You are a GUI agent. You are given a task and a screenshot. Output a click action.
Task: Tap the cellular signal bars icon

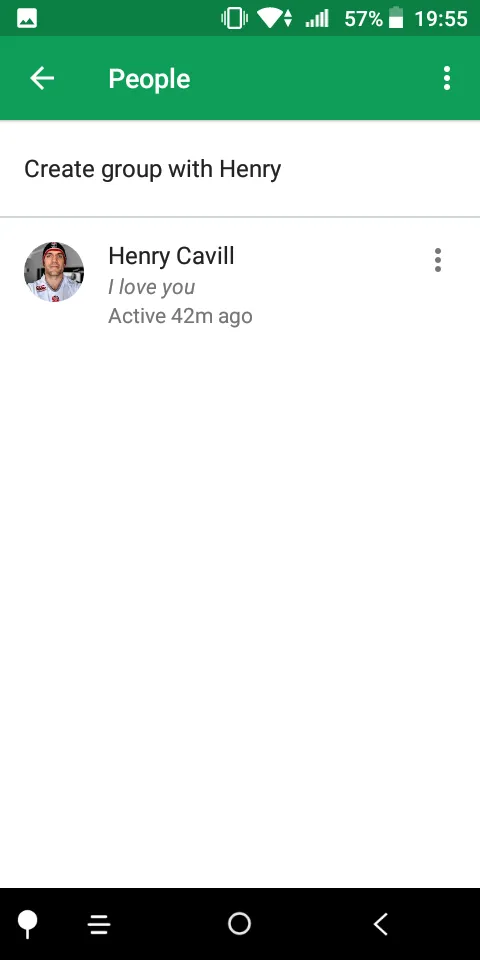pyautogui.click(x=317, y=18)
